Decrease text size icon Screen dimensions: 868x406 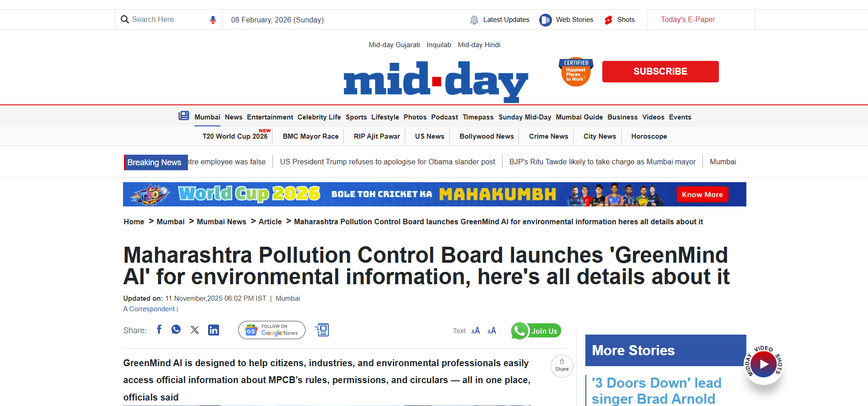476,330
